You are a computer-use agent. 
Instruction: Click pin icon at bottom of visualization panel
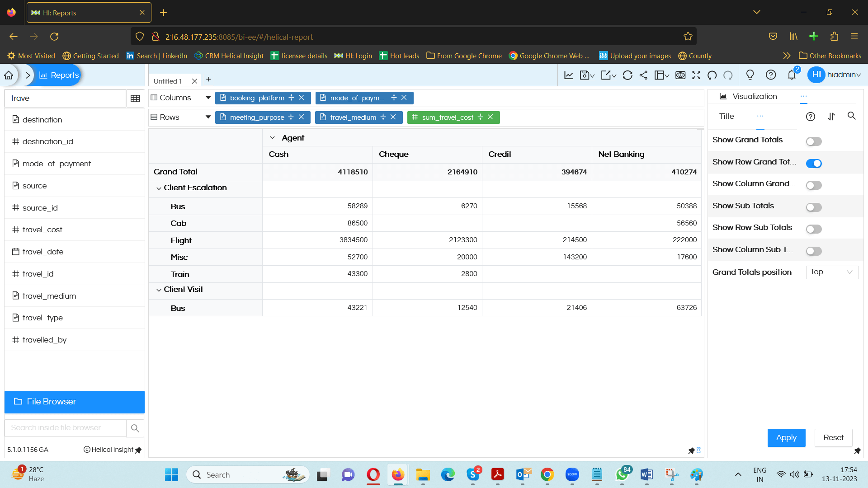857,451
